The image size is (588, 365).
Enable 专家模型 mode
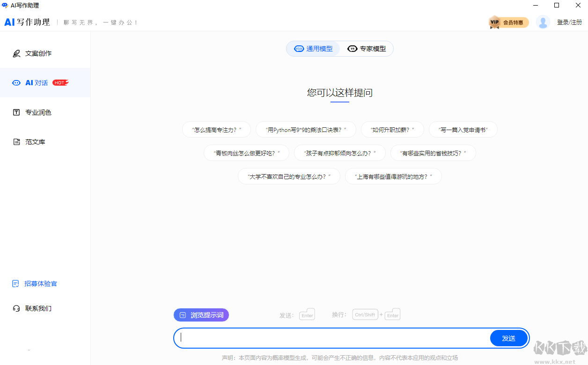coord(368,48)
